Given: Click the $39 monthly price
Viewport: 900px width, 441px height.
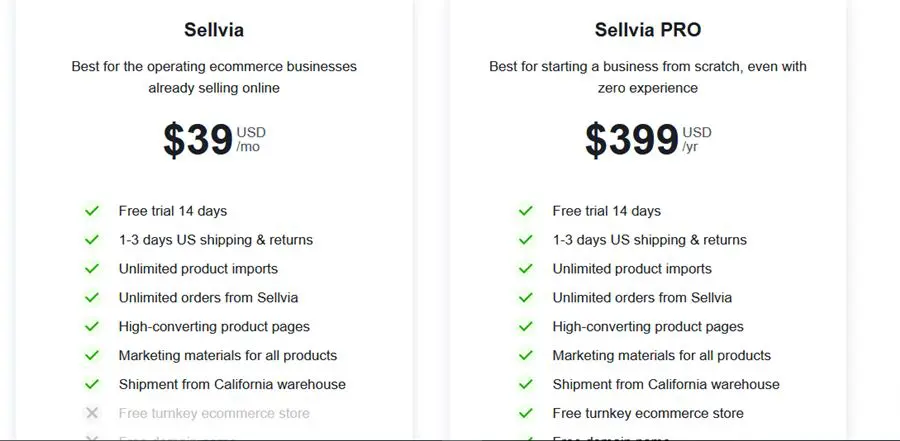Looking at the screenshot, I should point(199,141).
